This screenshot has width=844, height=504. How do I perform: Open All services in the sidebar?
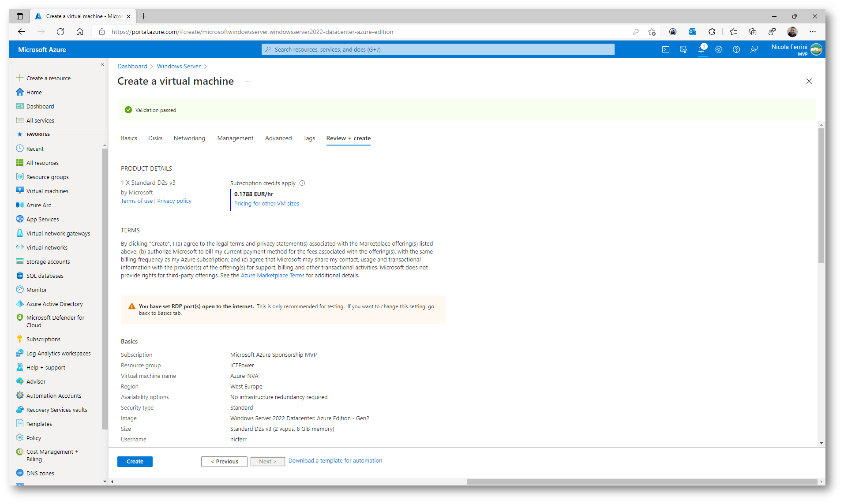40,120
